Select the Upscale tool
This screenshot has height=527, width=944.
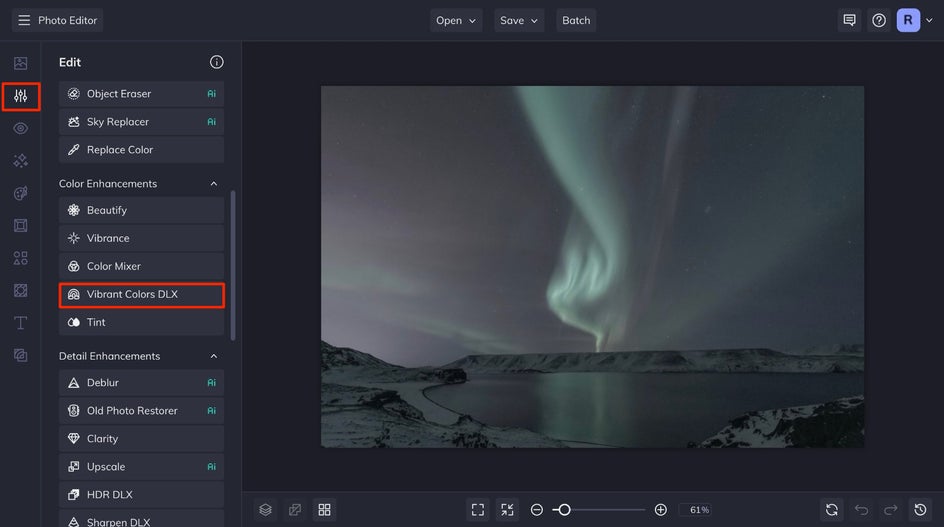tap(141, 467)
